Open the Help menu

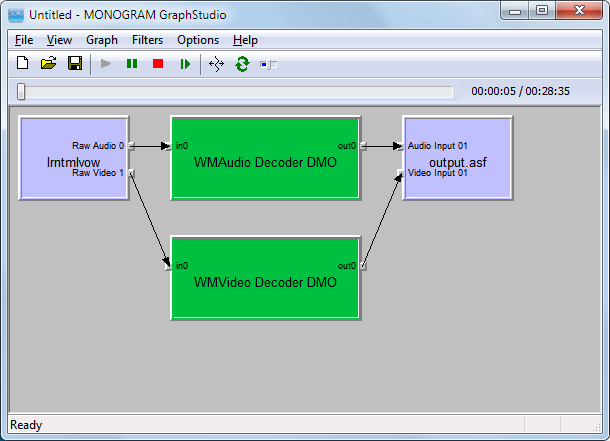(x=245, y=40)
